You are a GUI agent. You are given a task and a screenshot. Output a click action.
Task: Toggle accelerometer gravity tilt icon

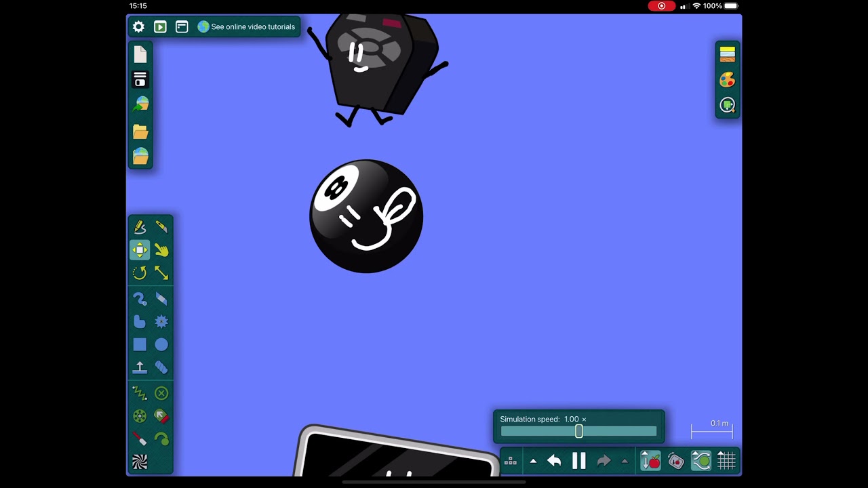click(676, 462)
